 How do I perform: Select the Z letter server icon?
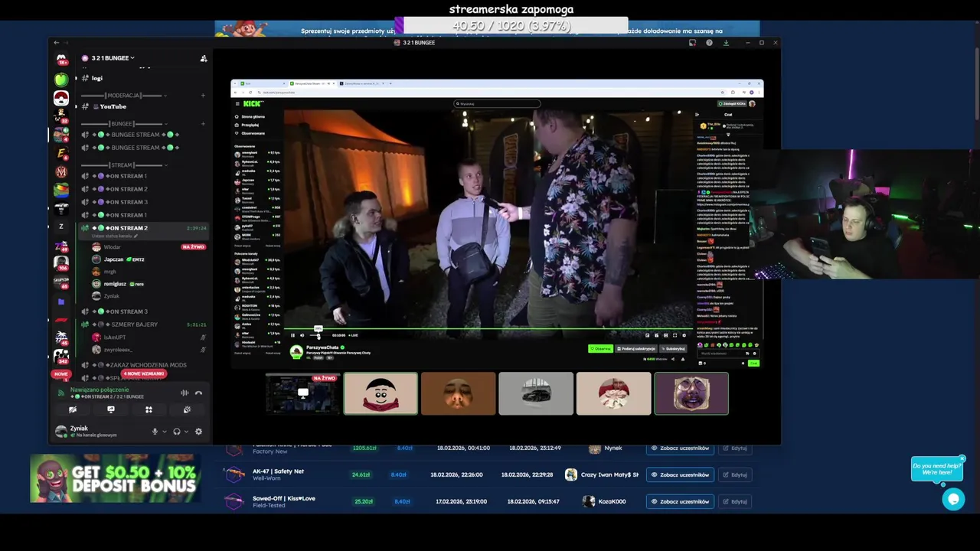61,227
